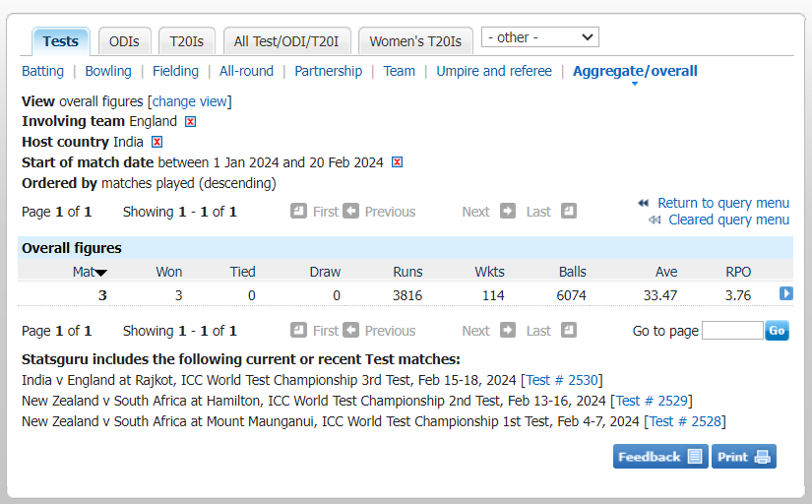Remove the India host country filter
The image size is (812, 504).
coord(156,142)
